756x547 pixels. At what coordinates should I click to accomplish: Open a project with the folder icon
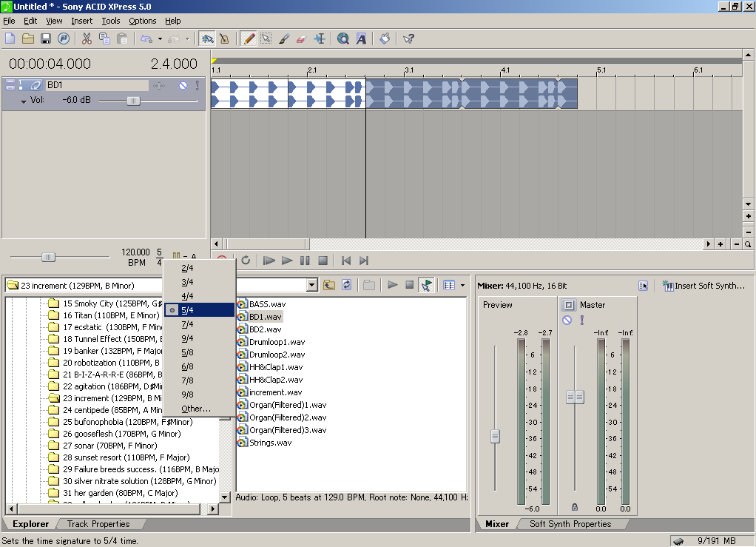(x=28, y=38)
